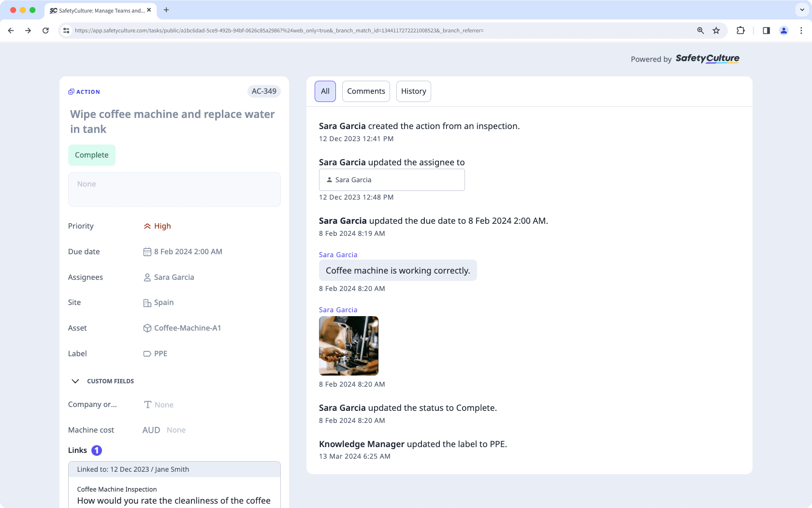Click the browser extensions puzzle icon
The width and height of the screenshot is (812, 508).
[x=740, y=30]
